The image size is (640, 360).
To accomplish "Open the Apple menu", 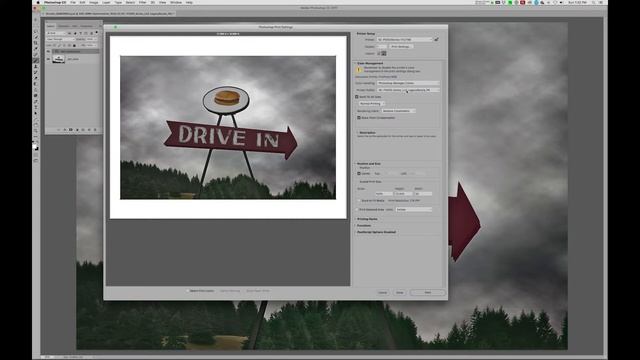I will click(38, 2).
